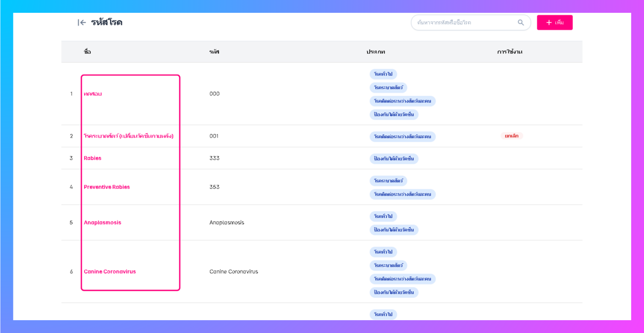Open the Canine Coronavirus link
This screenshot has height=333, width=644.
[x=110, y=272]
